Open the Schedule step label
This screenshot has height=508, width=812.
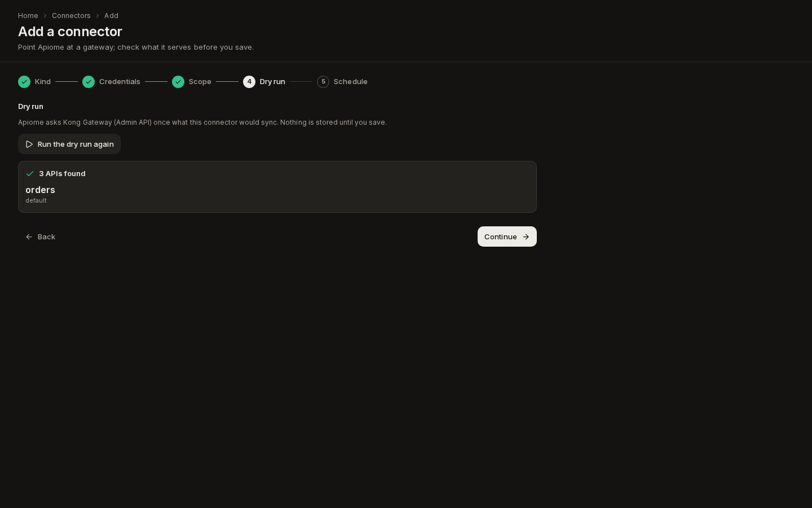coord(351,82)
